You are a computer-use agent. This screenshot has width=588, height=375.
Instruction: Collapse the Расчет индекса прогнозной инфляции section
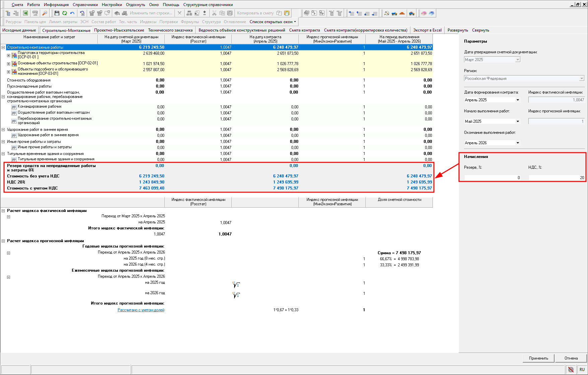(3, 241)
